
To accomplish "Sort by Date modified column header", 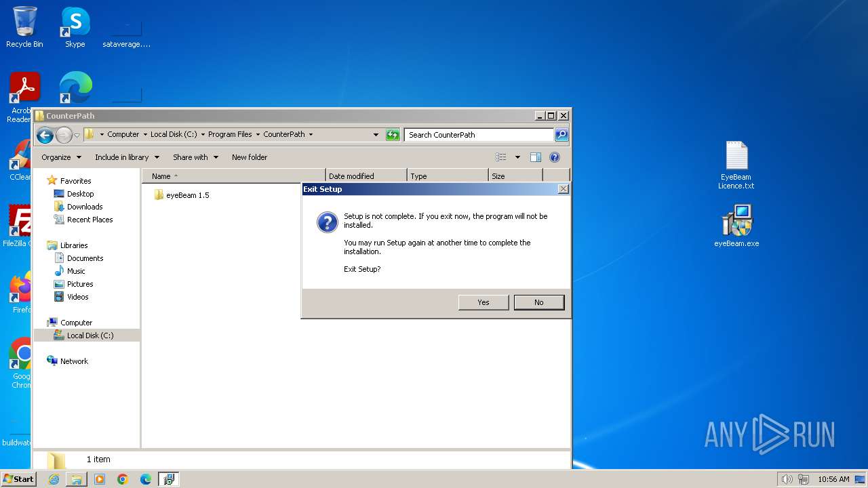I will click(x=366, y=176).
